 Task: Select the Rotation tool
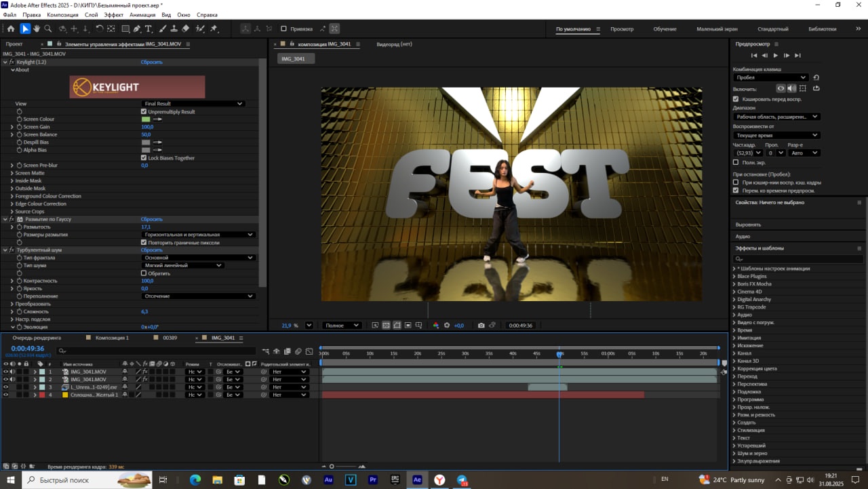click(100, 28)
